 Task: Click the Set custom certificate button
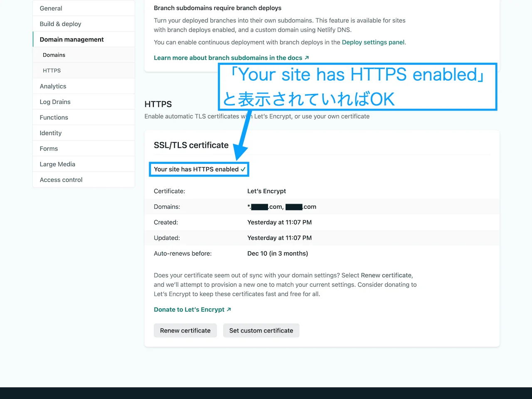tap(261, 330)
